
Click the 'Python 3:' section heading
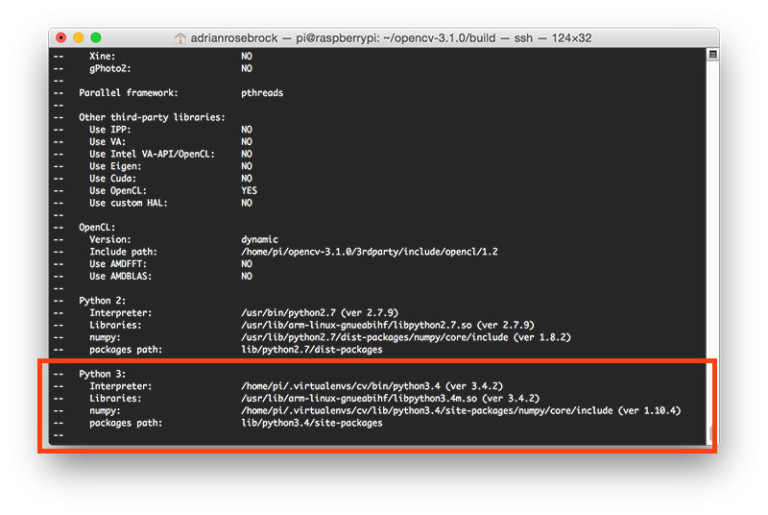coord(102,374)
